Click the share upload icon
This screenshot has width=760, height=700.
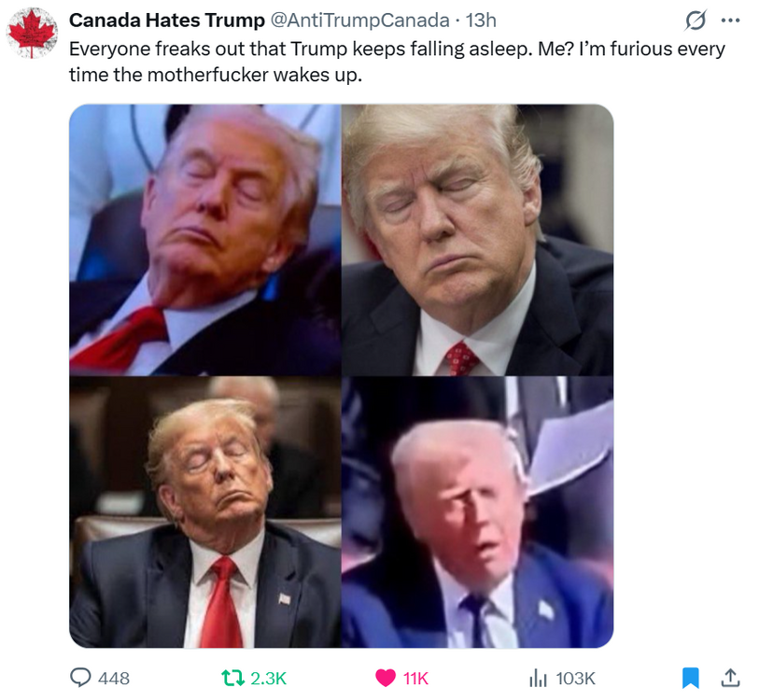(x=730, y=678)
